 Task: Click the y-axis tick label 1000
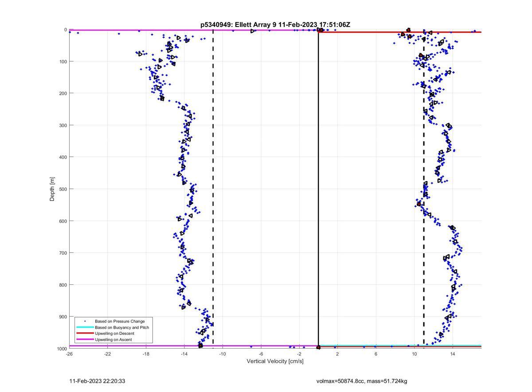(62, 349)
